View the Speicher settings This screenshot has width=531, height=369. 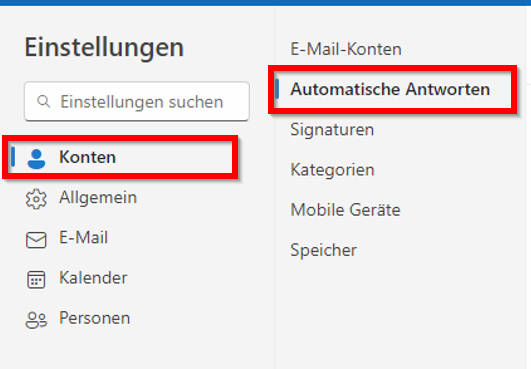pos(323,251)
